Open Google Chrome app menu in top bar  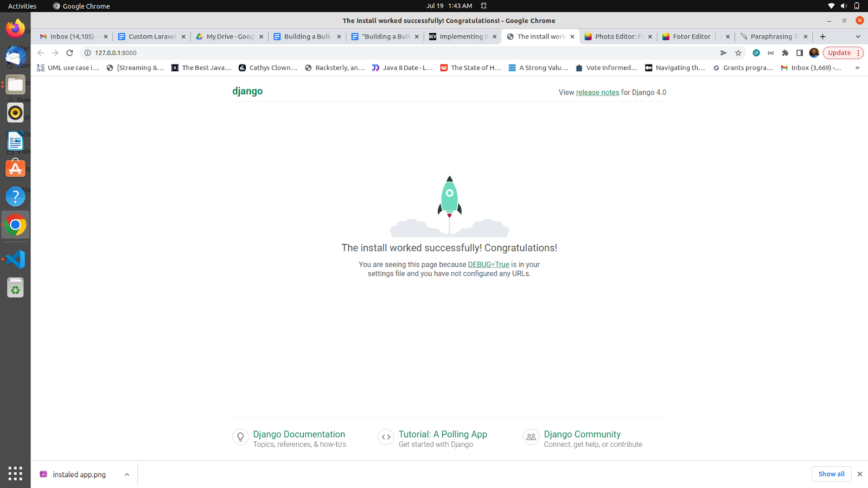click(81, 6)
